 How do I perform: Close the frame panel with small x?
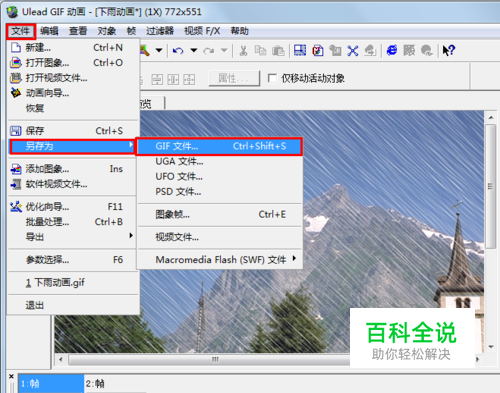point(11,376)
